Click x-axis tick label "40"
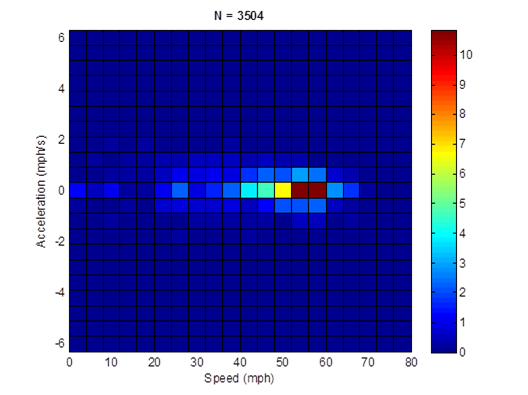 (240, 363)
